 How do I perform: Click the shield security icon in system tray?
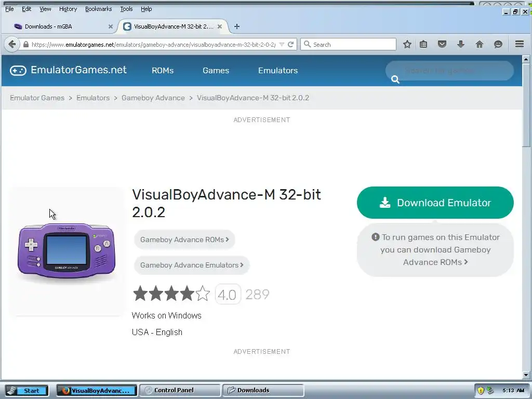pos(481,391)
